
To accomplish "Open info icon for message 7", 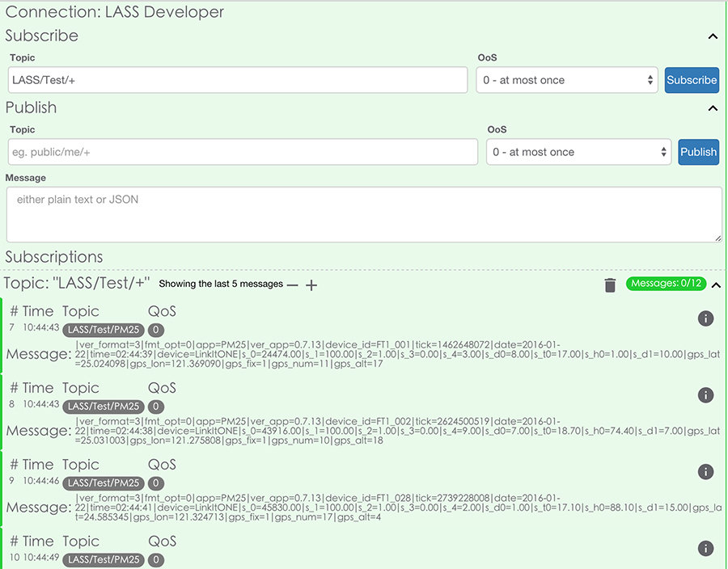I will pos(705,318).
